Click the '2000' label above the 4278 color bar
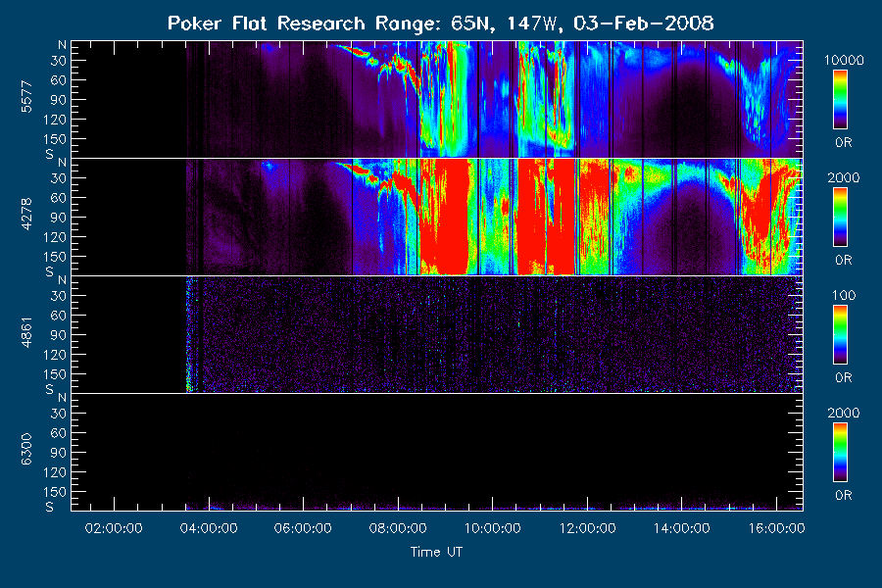Screen dimensions: 882x588 [844, 177]
